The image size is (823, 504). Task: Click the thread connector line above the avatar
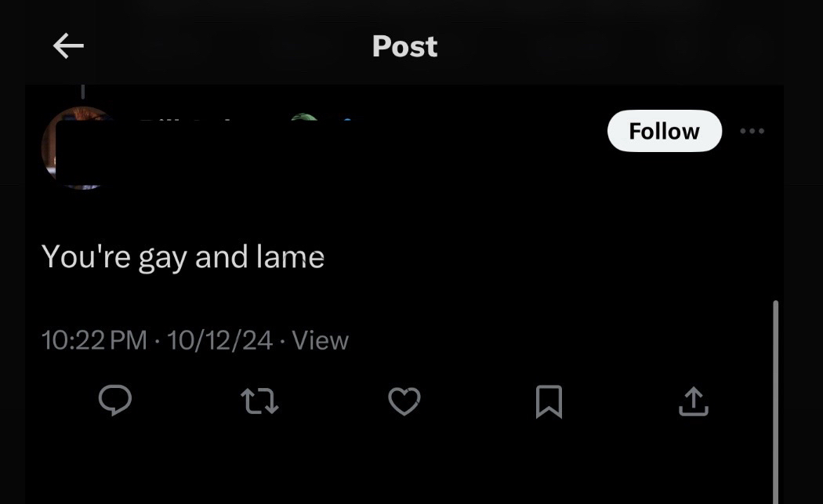[x=82, y=92]
